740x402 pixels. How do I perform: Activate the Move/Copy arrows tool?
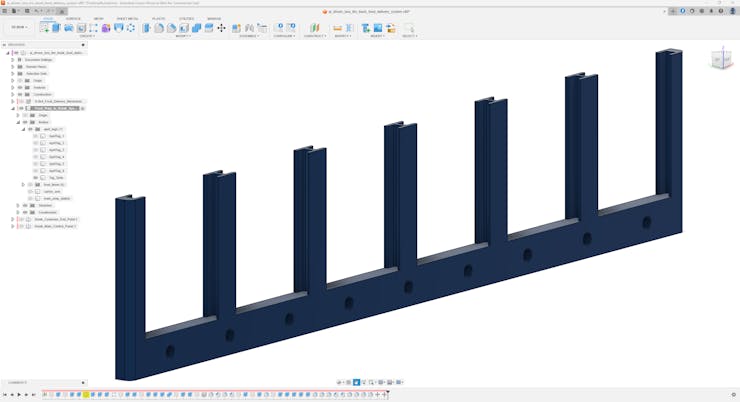(x=221, y=28)
